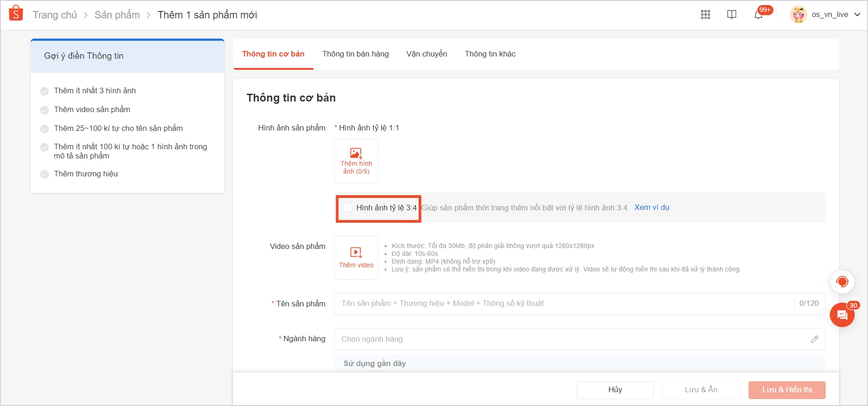This screenshot has width=868, height=406.
Task: Open the seller education book icon
Action: click(x=732, y=15)
